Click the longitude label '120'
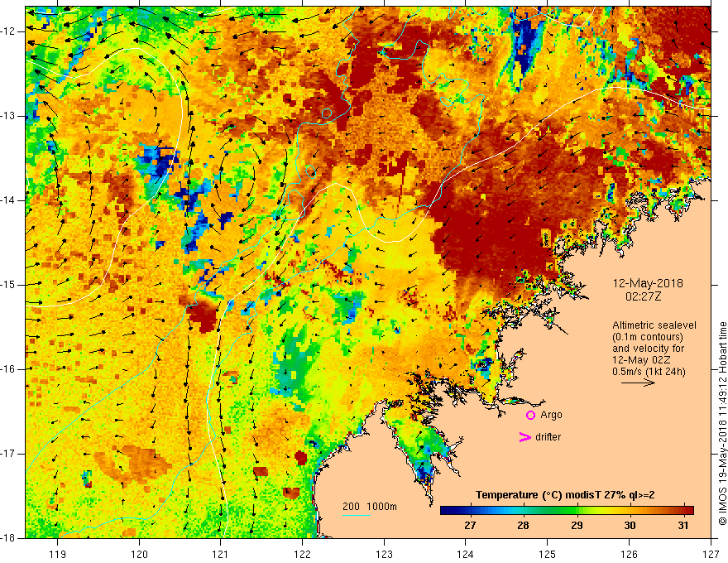The width and height of the screenshot is (728, 563). coord(139,554)
